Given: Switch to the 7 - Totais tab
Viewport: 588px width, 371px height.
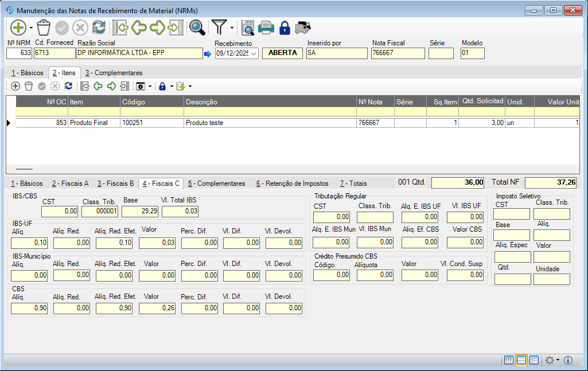Looking at the screenshot, I should [x=353, y=183].
